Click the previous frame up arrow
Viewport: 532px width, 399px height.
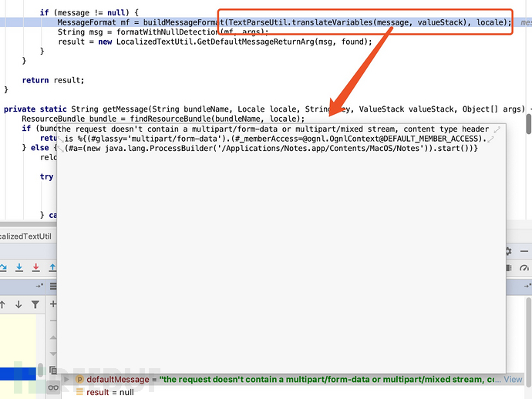pos(2,304)
